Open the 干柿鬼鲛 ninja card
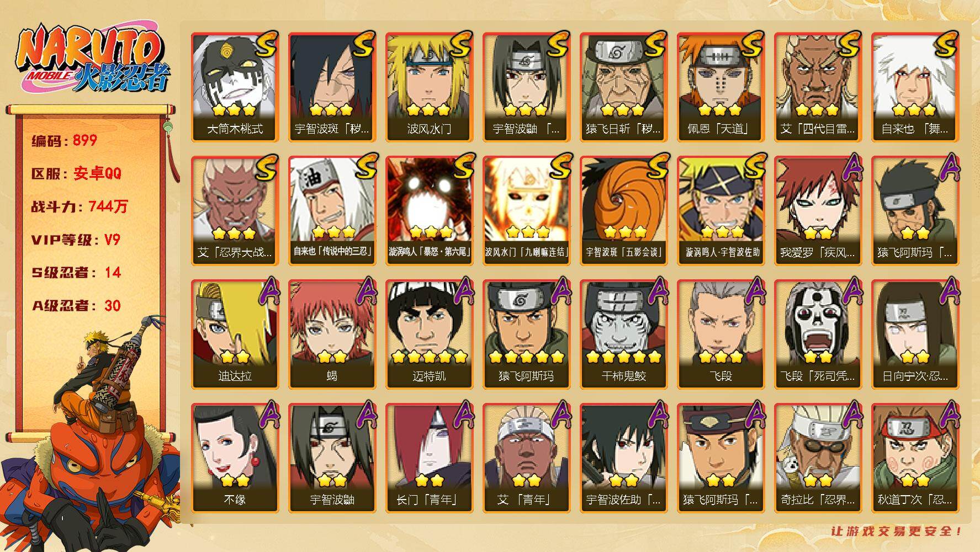This screenshot has height=552, width=980. [623, 335]
